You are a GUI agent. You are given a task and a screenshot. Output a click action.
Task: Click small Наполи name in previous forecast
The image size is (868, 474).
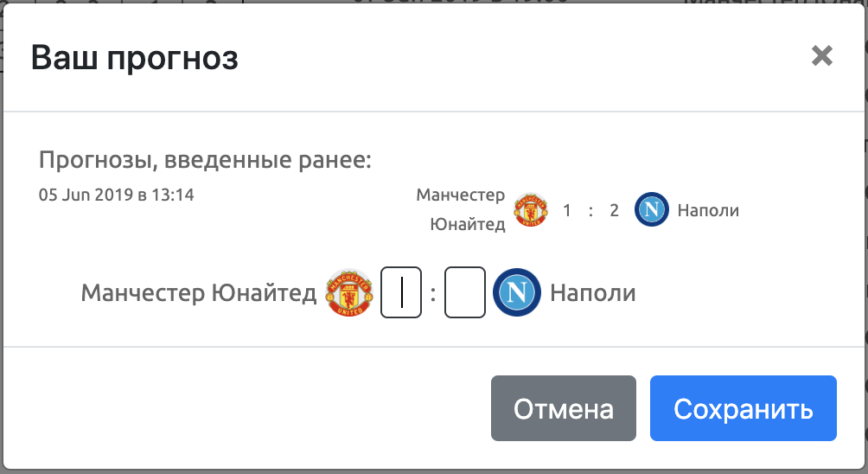(x=708, y=210)
